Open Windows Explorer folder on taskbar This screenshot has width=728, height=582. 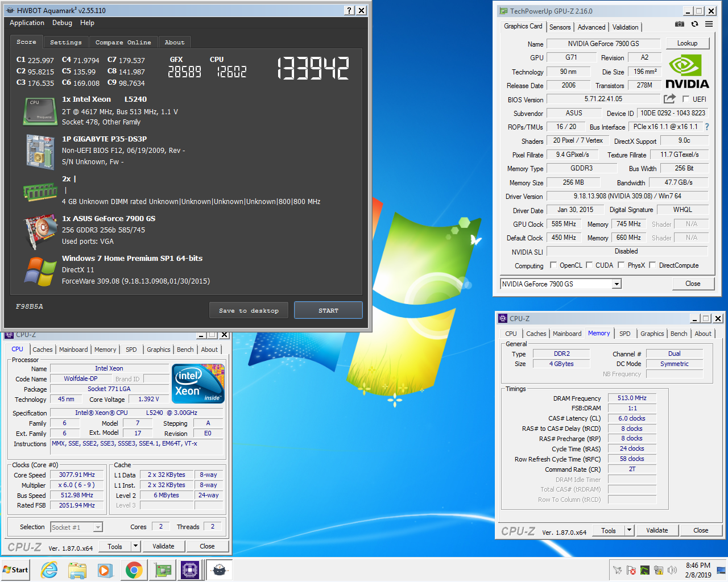click(77, 569)
